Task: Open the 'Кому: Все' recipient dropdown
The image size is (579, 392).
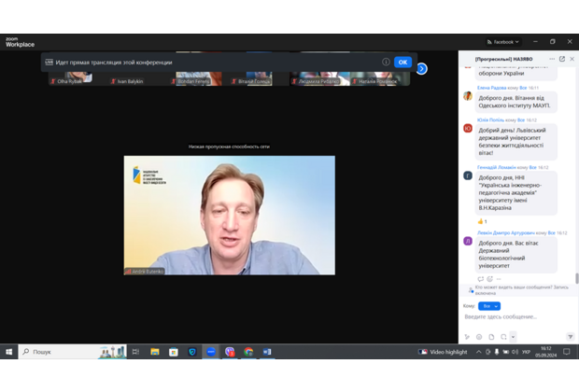Action: [x=489, y=306]
